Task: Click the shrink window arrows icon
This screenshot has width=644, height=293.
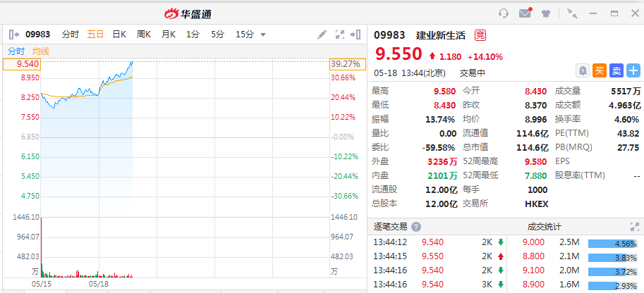Action: [572, 13]
